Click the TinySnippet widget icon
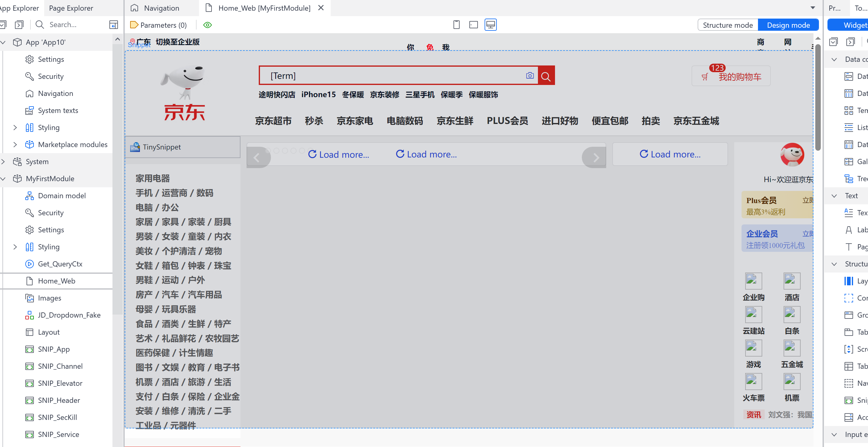Viewport: 868px width, 447px height. coord(135,147)
